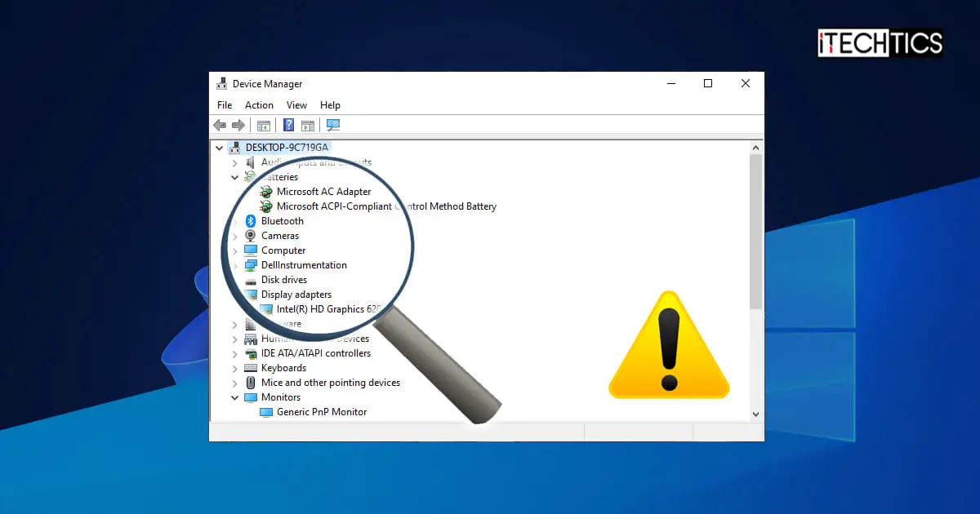Toggle the show/hide console tree toolbar icon
980x514 pixels.
pos(264,126)
